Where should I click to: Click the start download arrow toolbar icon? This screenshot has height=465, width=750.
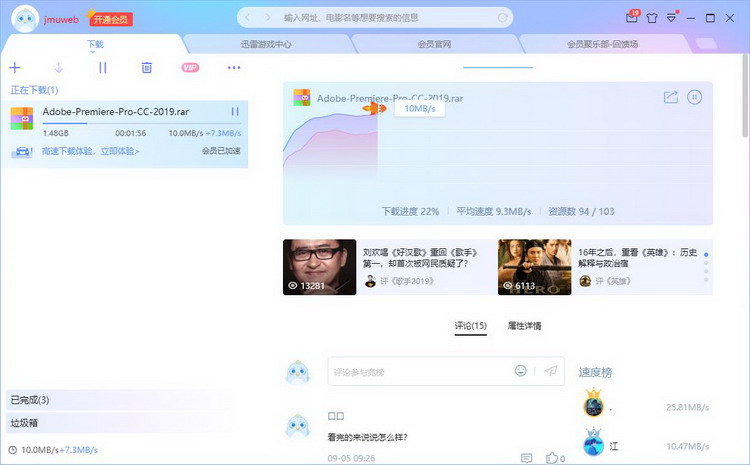(x=58, y=67)
